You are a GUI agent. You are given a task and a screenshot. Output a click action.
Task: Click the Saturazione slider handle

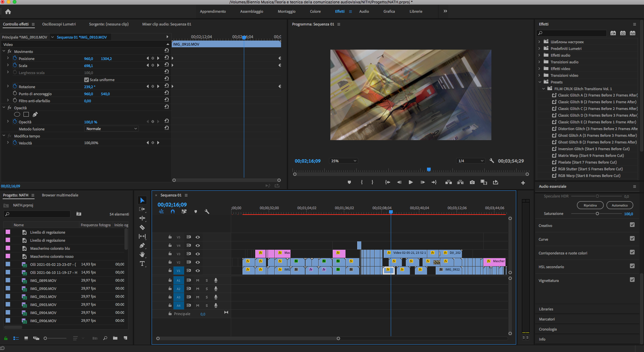[x=597, y=214]
